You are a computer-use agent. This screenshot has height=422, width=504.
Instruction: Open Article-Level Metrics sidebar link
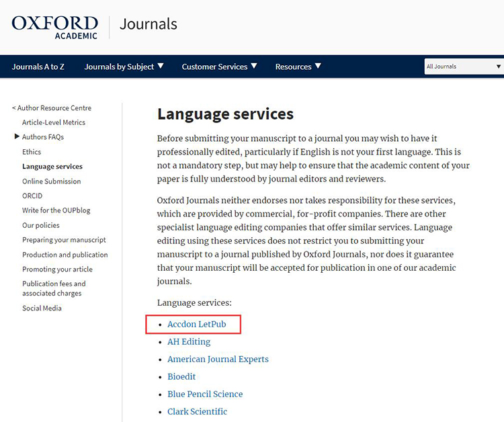pyautogui.click(x=54, y=122)
